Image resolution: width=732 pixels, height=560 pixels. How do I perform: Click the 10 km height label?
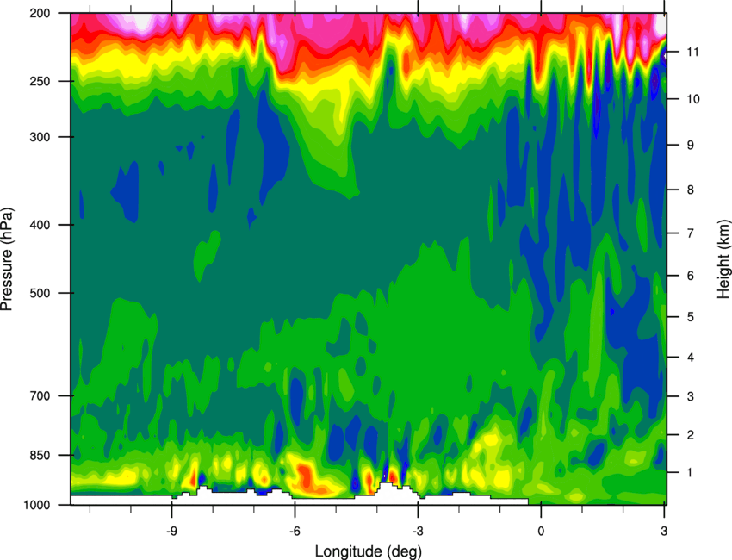coord(693,99)
